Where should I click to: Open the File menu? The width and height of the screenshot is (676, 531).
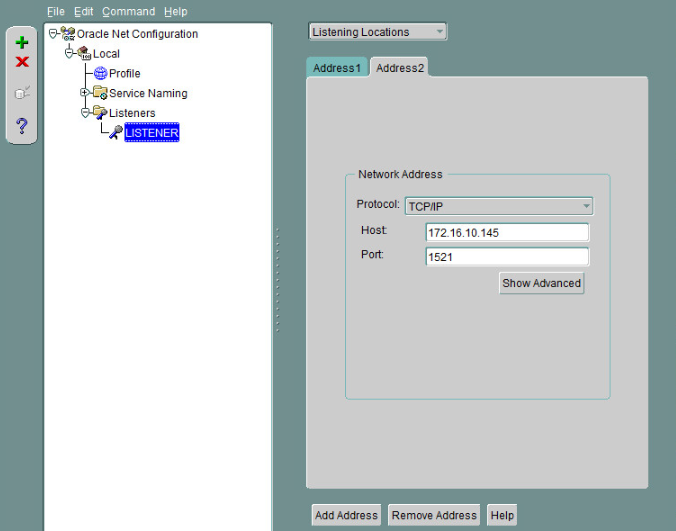pos(56,11)
